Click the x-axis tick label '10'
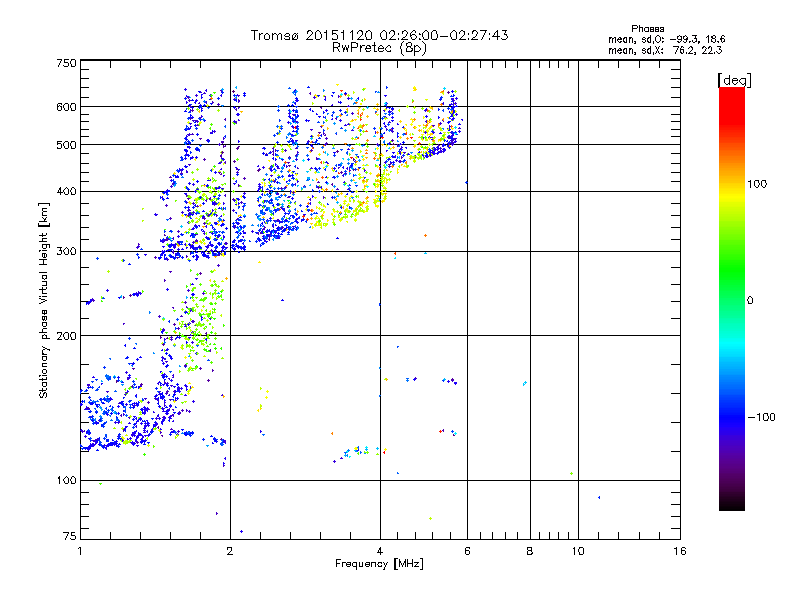Screen dimensions: 800x600 click(578, 551)
